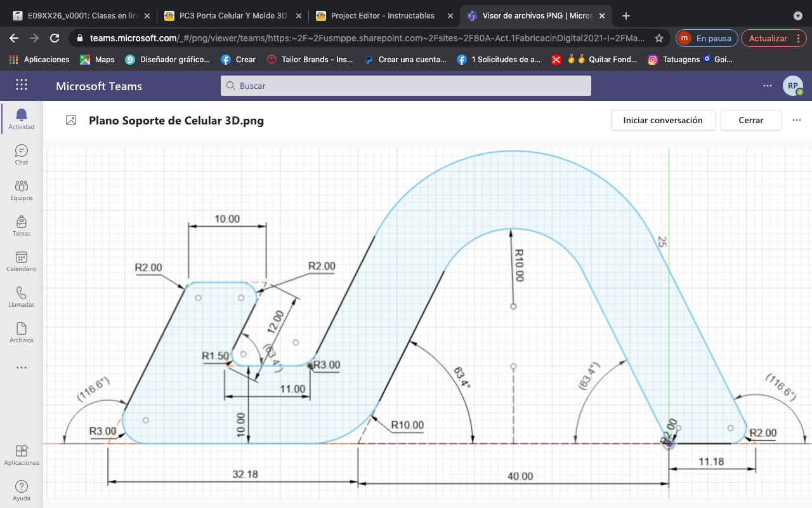The height and width of the screenshot is (508, 812).
Task: Open the Maps bookmark
Action: coord(97,60)
